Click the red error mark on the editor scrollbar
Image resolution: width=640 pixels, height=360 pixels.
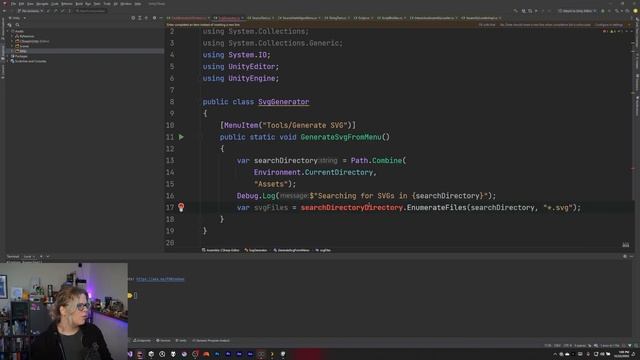click(x=633, y=168)
